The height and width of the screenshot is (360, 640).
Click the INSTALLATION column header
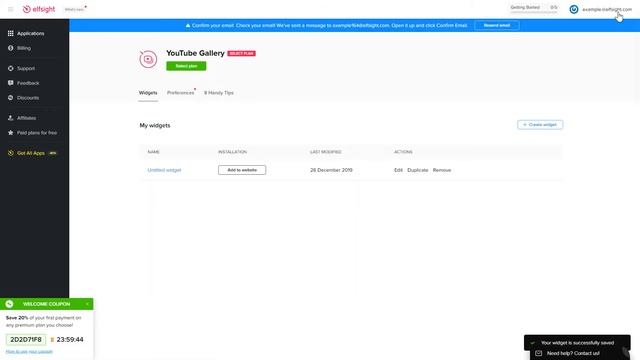[232, 152]
